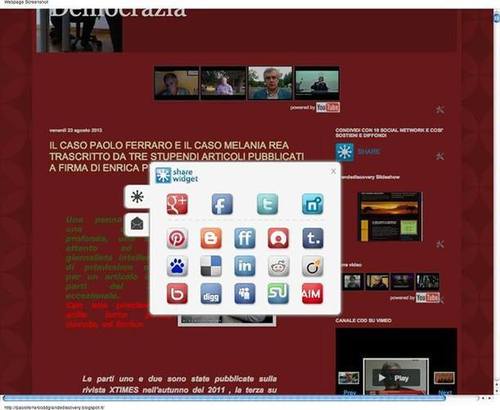Click the horizontal scrollbar at bottom
The width and height of the screenshot is (500, 410).
click(224, 398)
